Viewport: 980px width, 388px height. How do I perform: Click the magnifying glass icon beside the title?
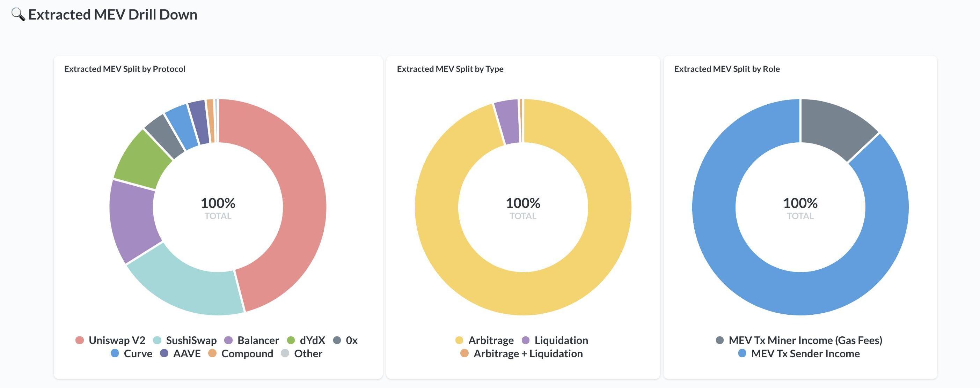(x=18, y=14)
